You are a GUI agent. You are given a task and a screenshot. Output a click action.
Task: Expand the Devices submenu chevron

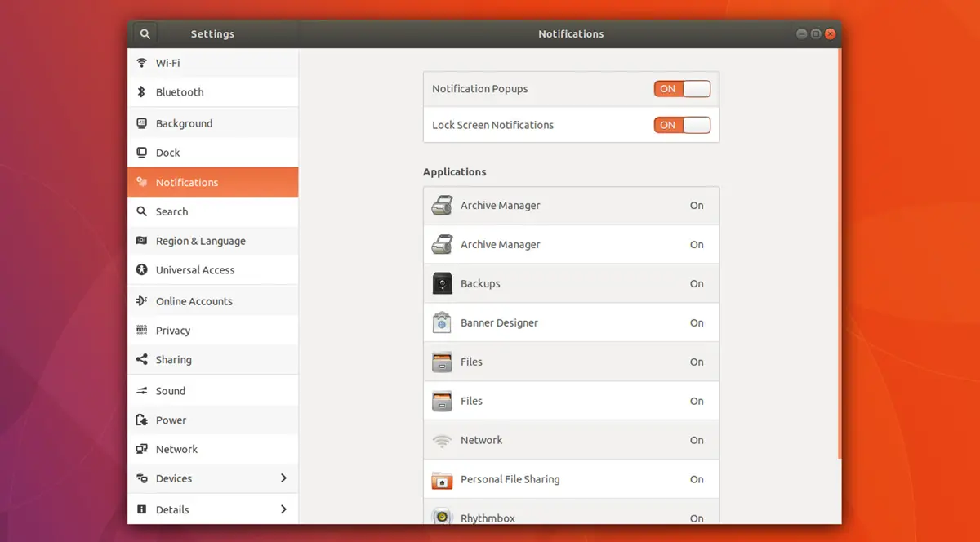[283, 478]
